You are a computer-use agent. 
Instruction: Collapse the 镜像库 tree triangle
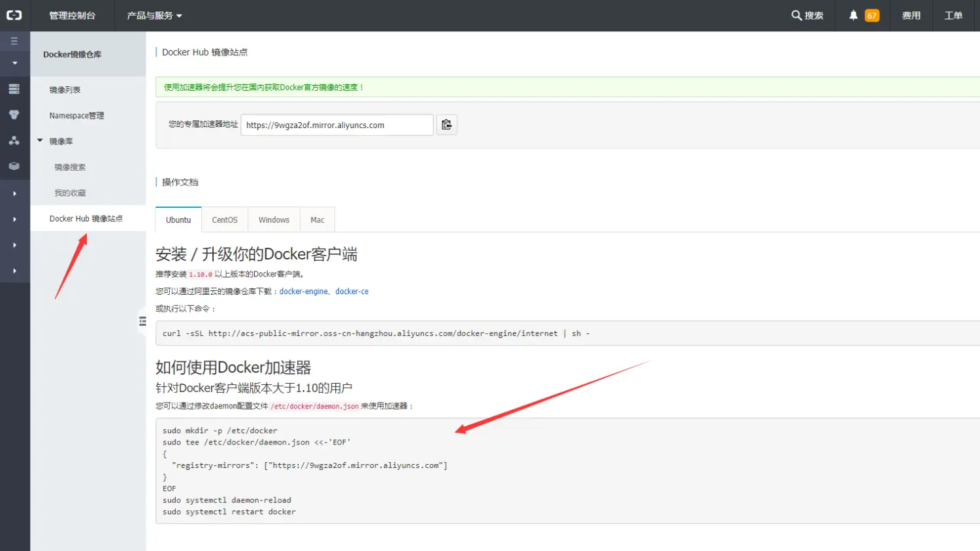tap(40, 141)
